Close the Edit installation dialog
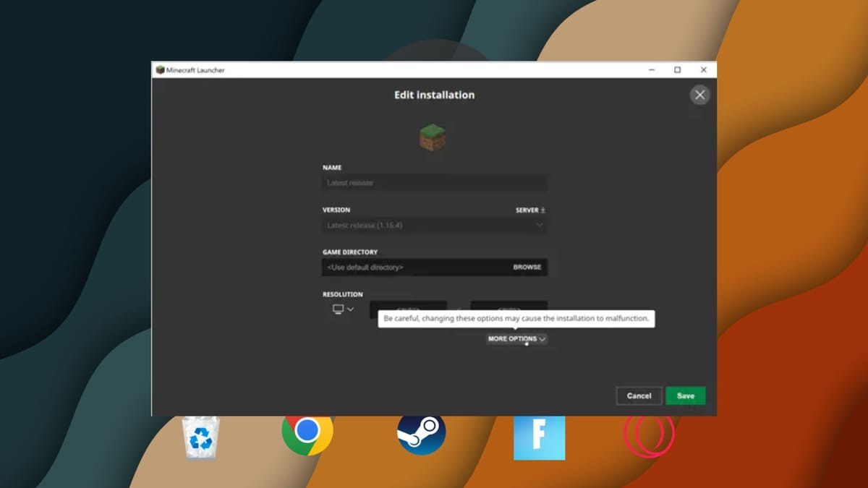This screenshot has width=868, height=488. click(699, 95)
